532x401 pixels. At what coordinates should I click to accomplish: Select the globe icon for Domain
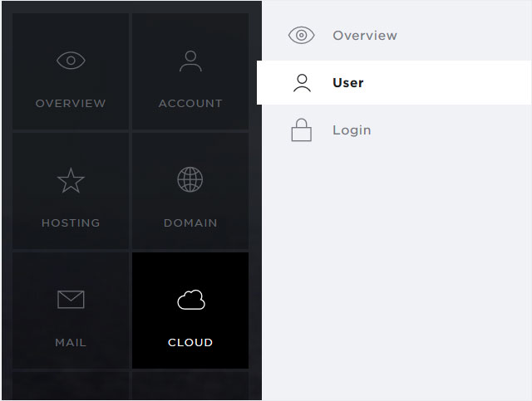coord(190,179)
